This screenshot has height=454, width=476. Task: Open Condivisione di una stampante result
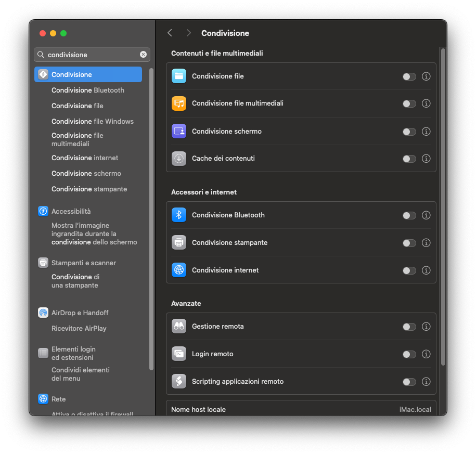coord(75,281)
